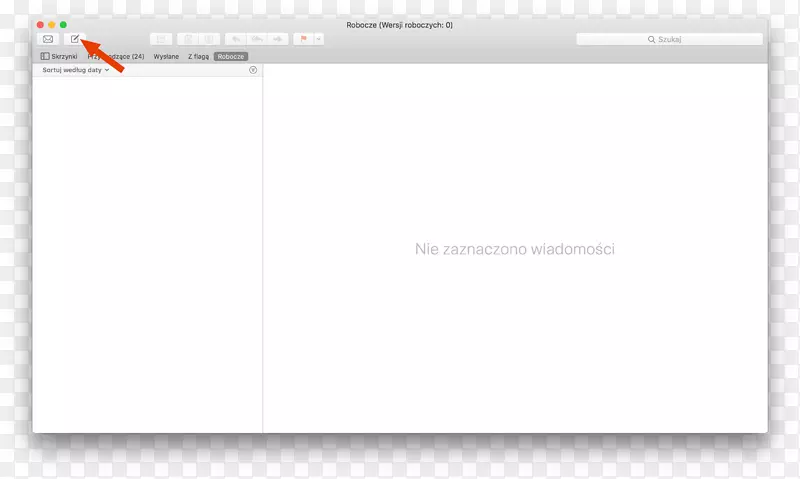Flag message with the red flag button
800x479 pixels.
[304, 39]
